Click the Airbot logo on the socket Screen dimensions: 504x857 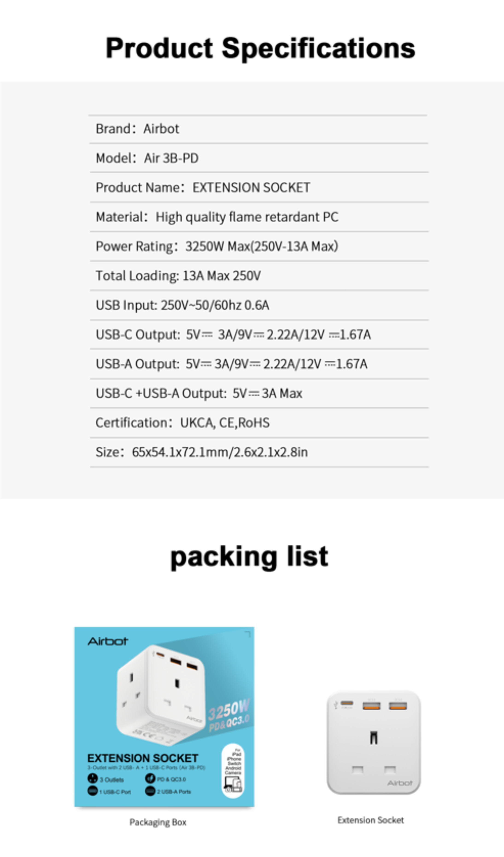(x=400, y=783)
